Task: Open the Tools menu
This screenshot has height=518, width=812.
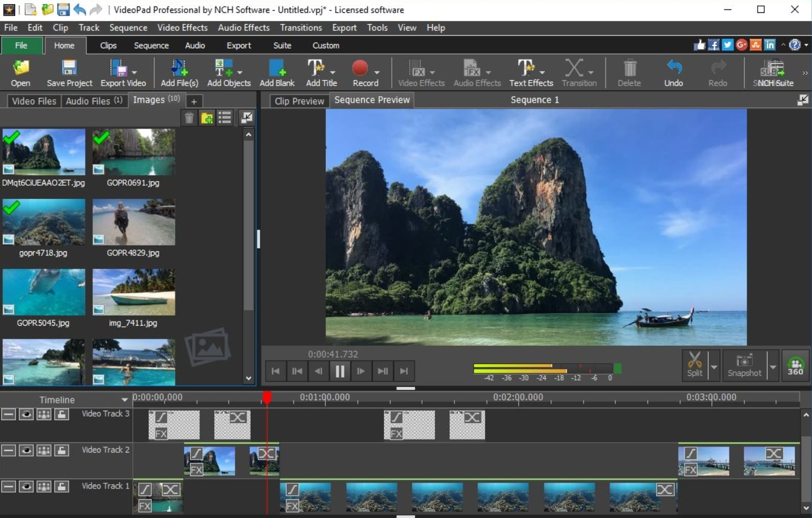Action: coord(377,28)
